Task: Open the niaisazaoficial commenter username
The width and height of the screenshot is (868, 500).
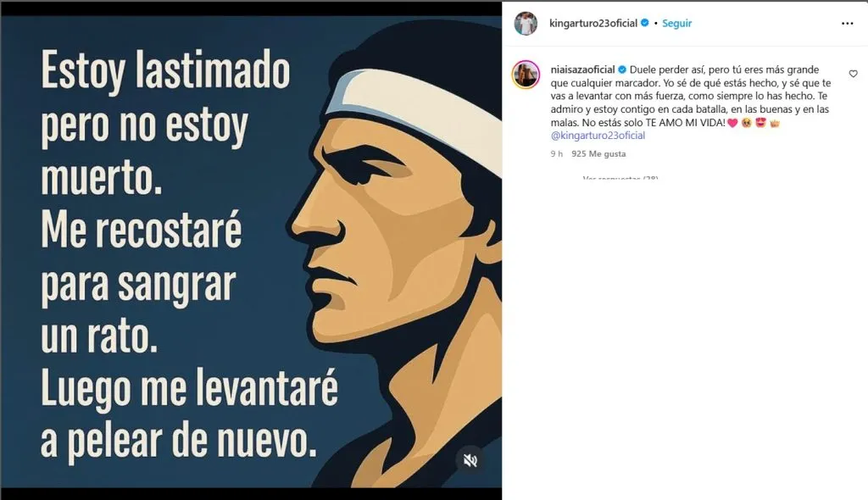Action: [583, 69]
